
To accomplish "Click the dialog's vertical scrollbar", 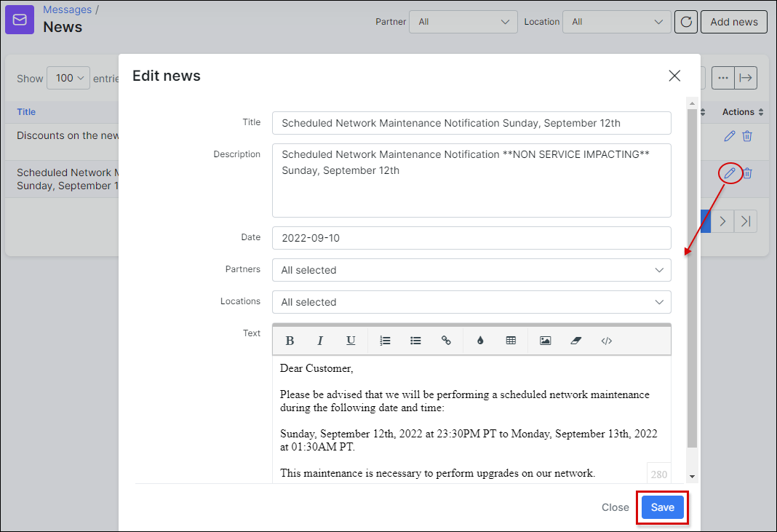I will (x=693, y=278).
